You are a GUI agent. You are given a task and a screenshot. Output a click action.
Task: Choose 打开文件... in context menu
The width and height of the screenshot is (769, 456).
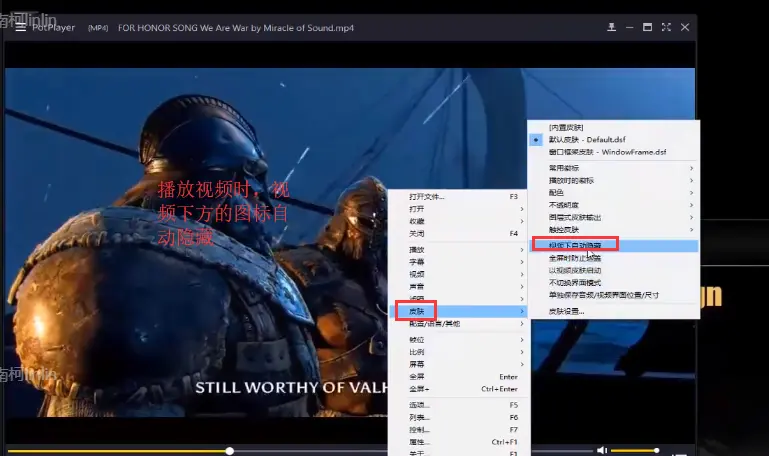(x=458, y=197)
